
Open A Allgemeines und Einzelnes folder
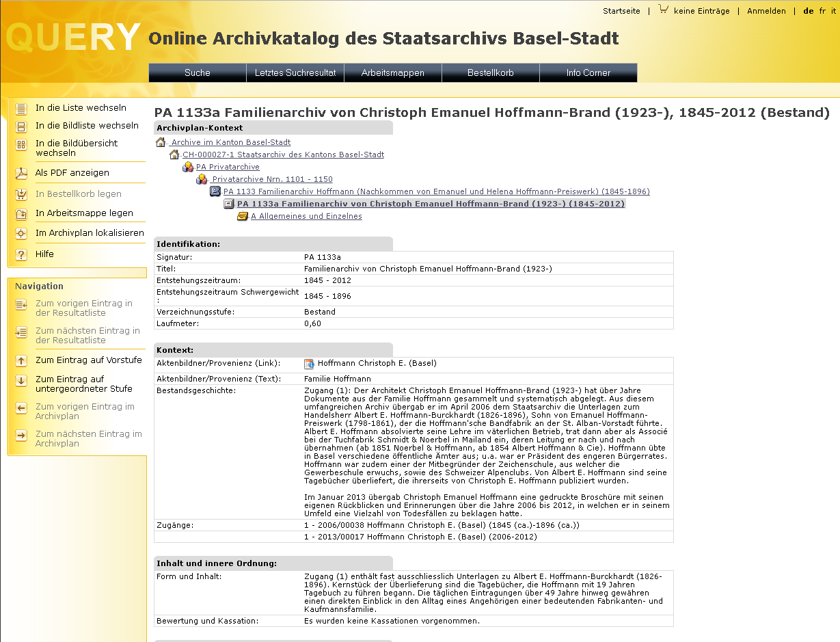point(306,216)
